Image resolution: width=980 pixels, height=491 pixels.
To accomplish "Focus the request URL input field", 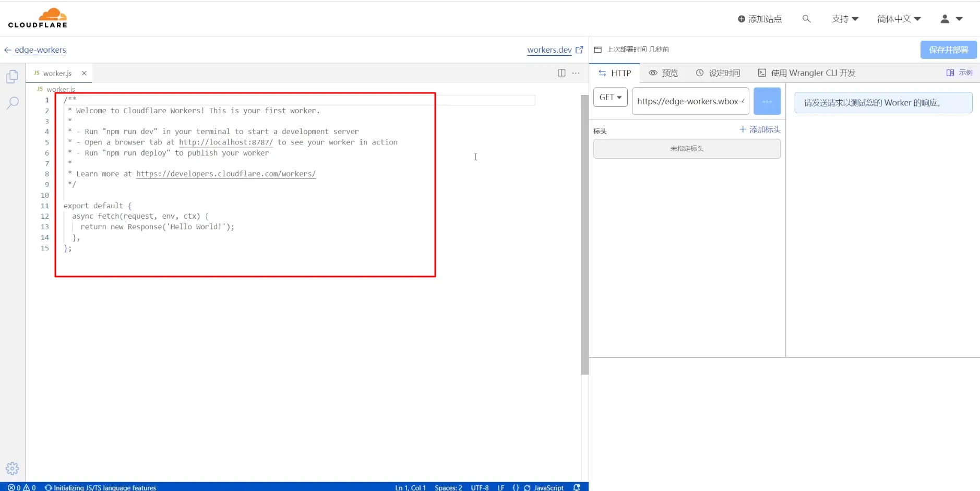I will (690, 101).
